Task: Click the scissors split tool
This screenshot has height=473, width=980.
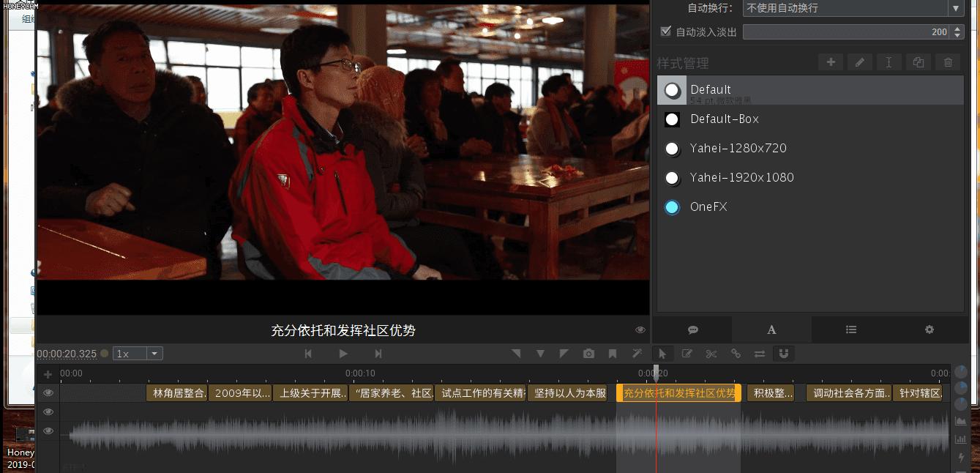Action: (711, 354)
